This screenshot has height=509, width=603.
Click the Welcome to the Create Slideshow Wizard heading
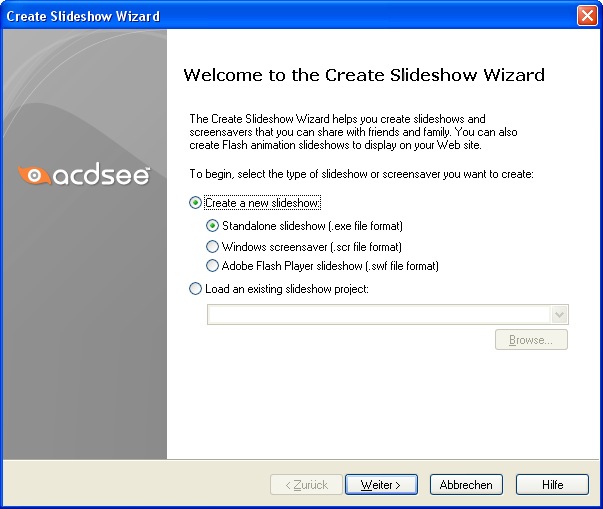pos(364,75)
